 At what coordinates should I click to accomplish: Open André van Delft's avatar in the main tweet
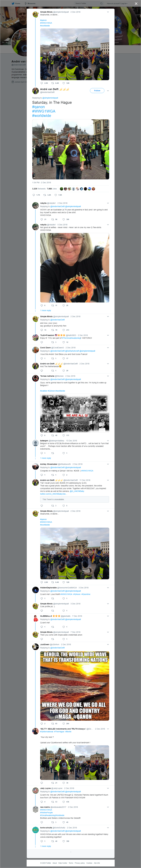coord(35,90)
